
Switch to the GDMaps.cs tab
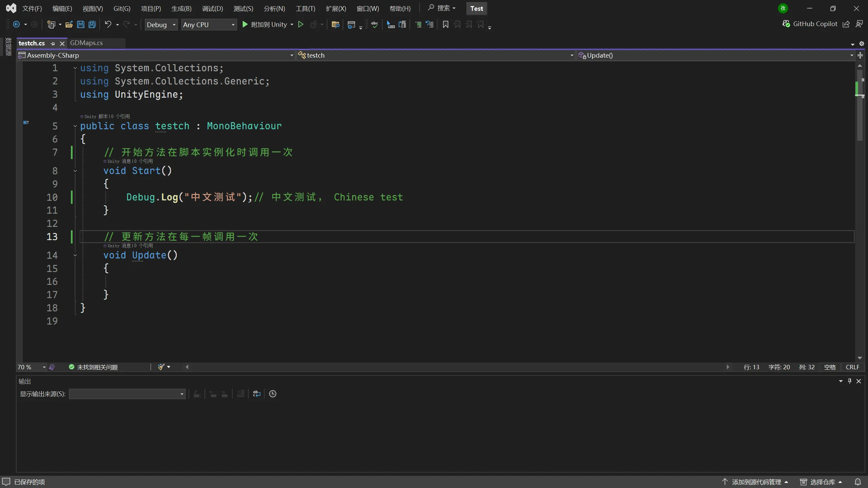click(86, 43)
